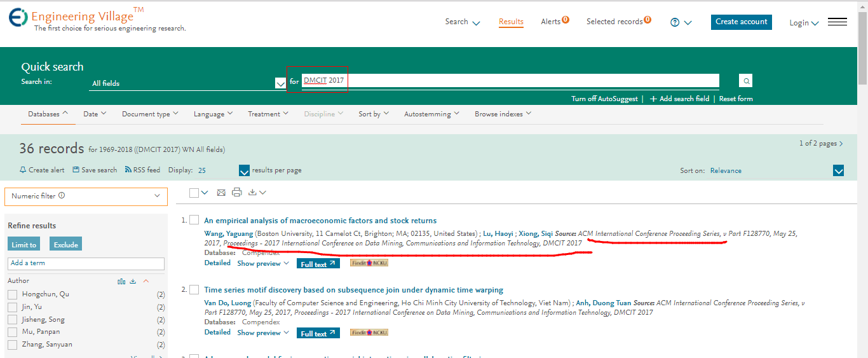Expand the Date filter dropdown

click(95, 114)
